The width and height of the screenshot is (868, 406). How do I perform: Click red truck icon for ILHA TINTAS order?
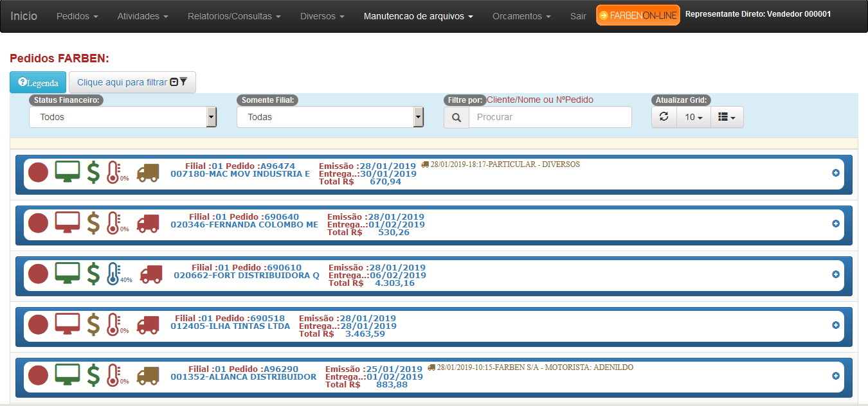pos(148,324)
